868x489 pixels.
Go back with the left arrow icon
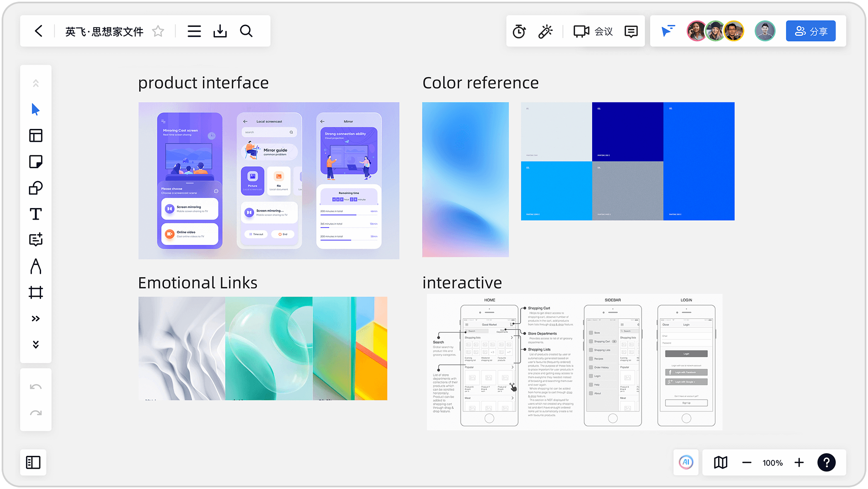39,31
